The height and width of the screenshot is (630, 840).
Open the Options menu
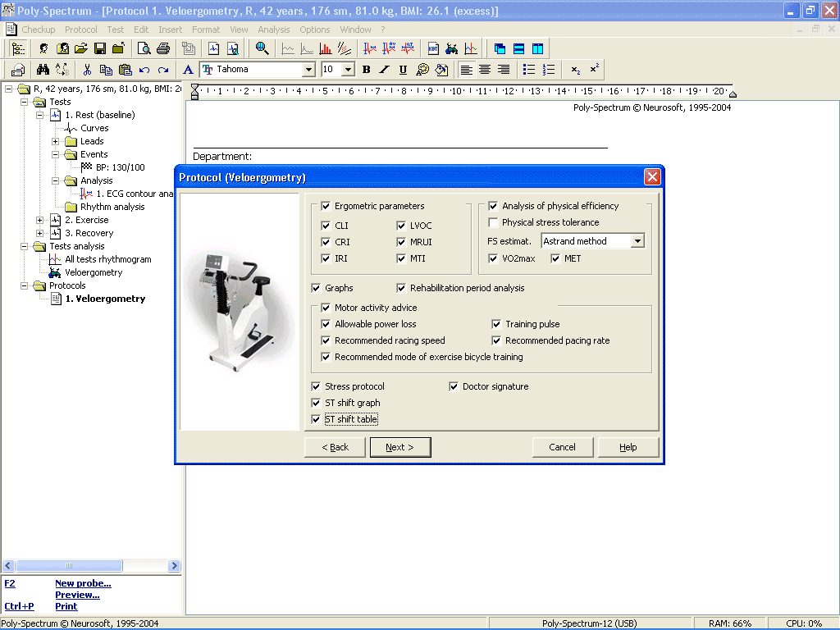pos(314,30)
